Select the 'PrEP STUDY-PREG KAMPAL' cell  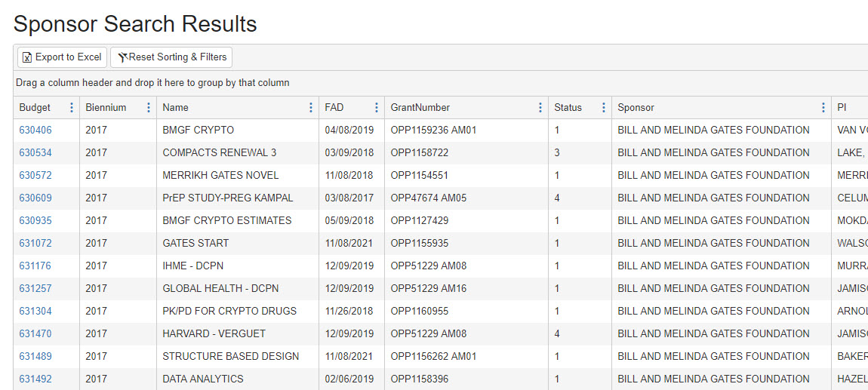(x=238, y=198)
